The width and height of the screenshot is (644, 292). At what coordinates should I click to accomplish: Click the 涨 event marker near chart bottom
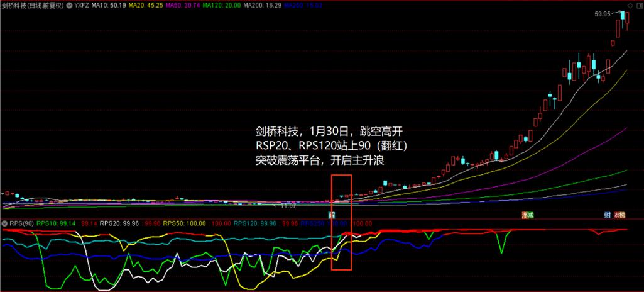coord(525,215)
